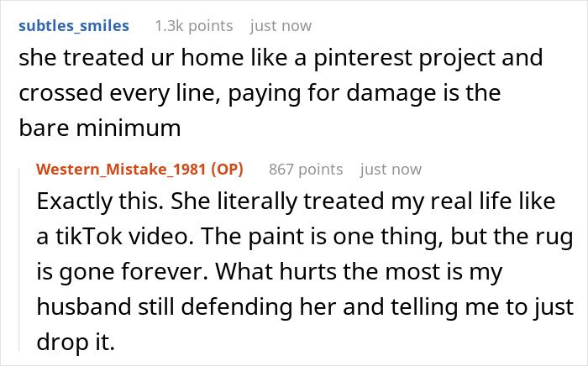
Task: Click the timestamp on subtles_smiles' comment
Action: tap(281, 26)
